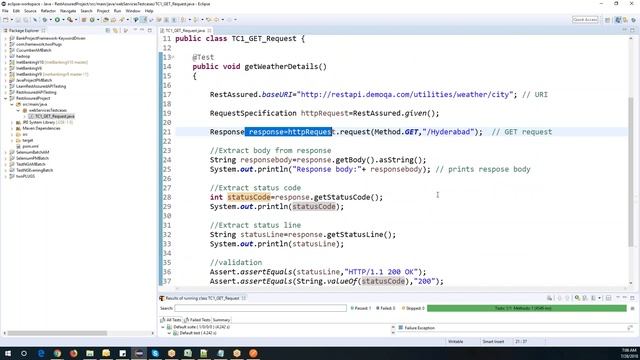This screenshot has height=360, width=640.
Task: Click the Open Perspective icon beside Quick Access
Action: [608, 20]
